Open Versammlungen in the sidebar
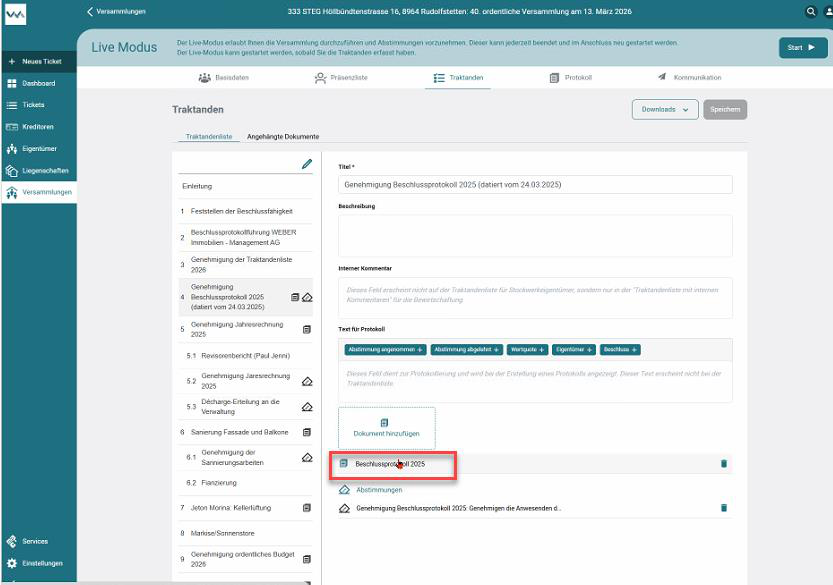 pyautogui.click(x=39, y=192)
